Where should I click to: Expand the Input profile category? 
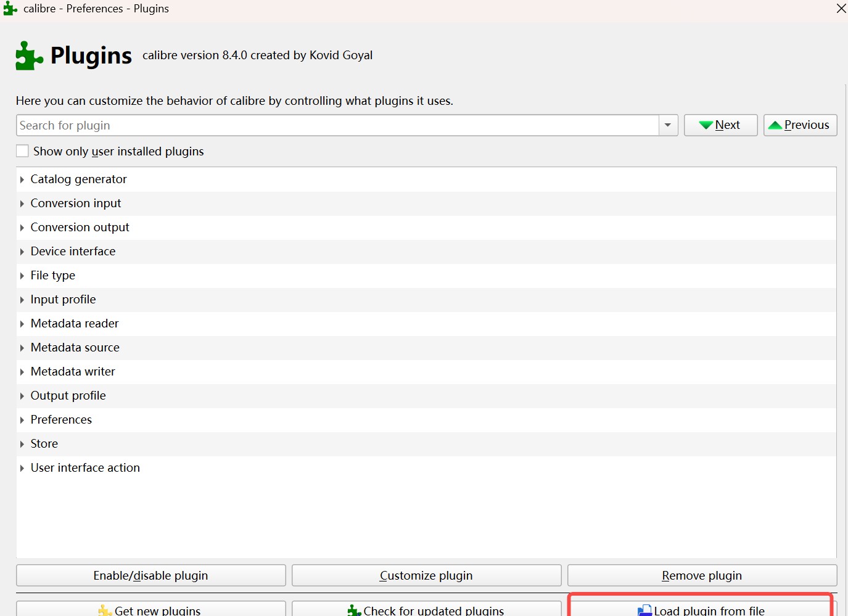pos(22,300)
